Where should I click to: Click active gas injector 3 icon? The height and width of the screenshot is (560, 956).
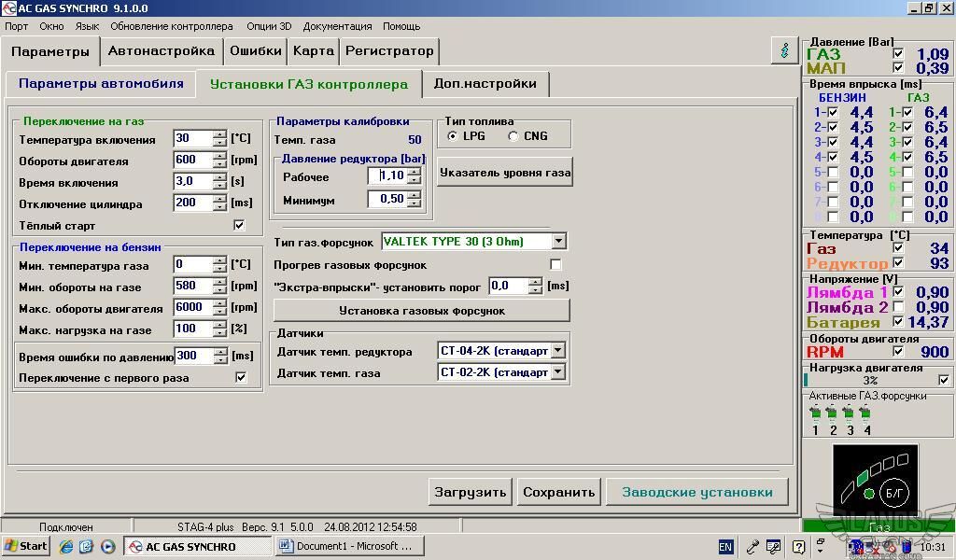[849, 413]
